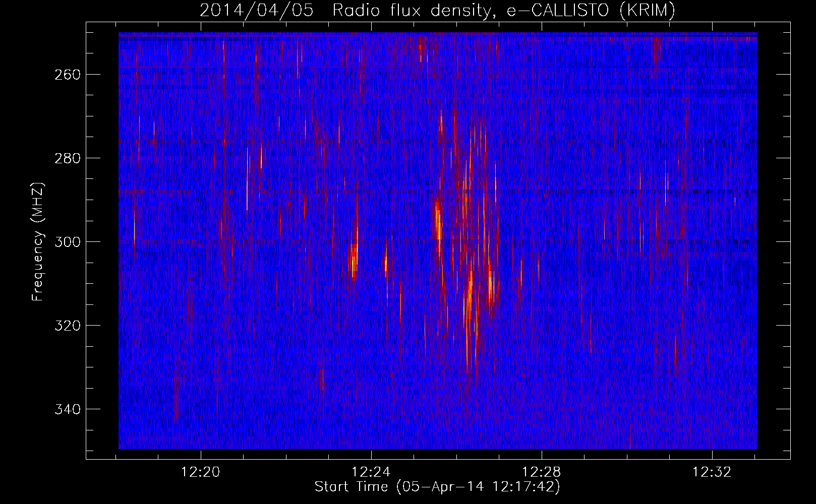The image size is (816, 504).
Task: Click the plot title 'Radio flux density, e-CALLISTO (KRIM)'
Action: [x=504, y=11]
